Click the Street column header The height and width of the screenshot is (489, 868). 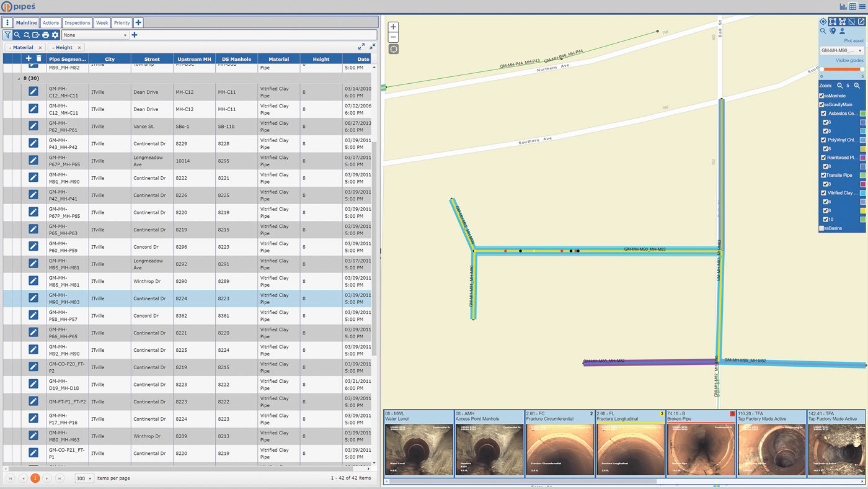coord(152,59)
